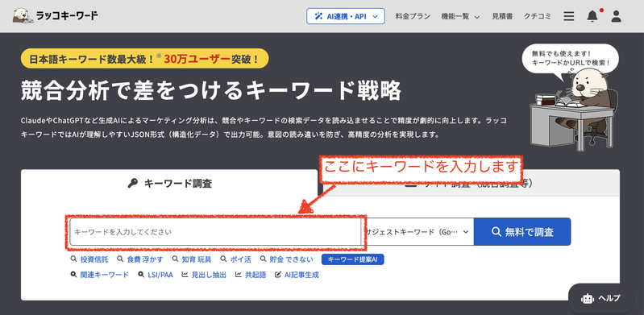Click the 無料で調査 search button
The image size is (644, 315).
coord(522,232)
